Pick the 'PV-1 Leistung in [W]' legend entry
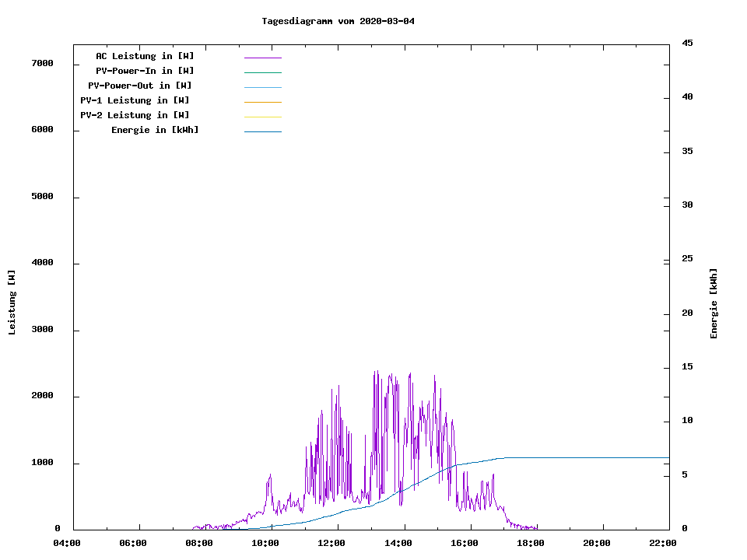Viewport: 747px width, 560px height. pos(135,100)
